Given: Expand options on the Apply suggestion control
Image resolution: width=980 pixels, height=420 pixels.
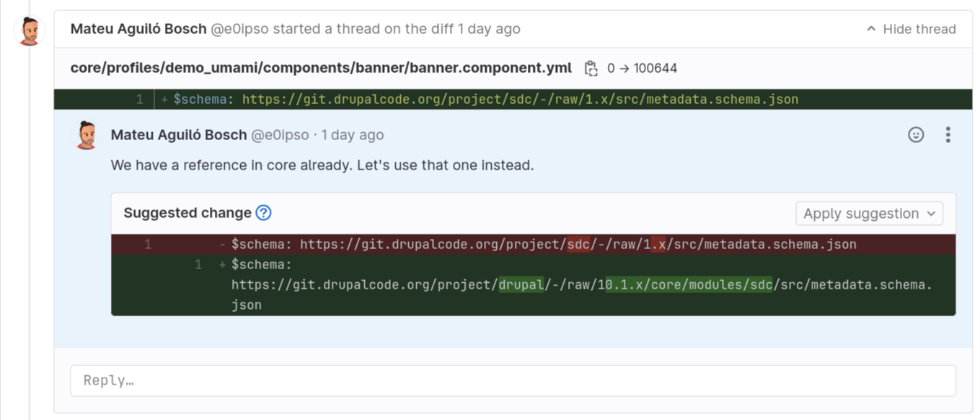Looking at the screenshot, I should 932,213.
